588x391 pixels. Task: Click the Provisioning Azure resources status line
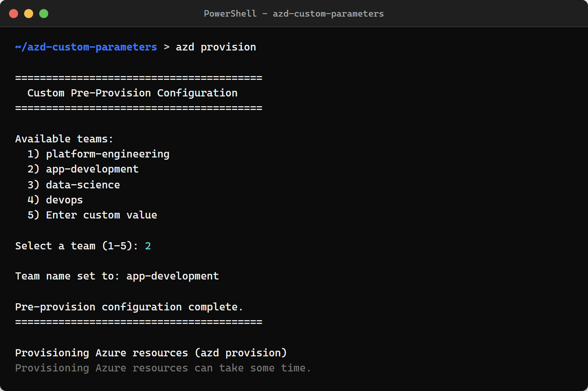151,353
